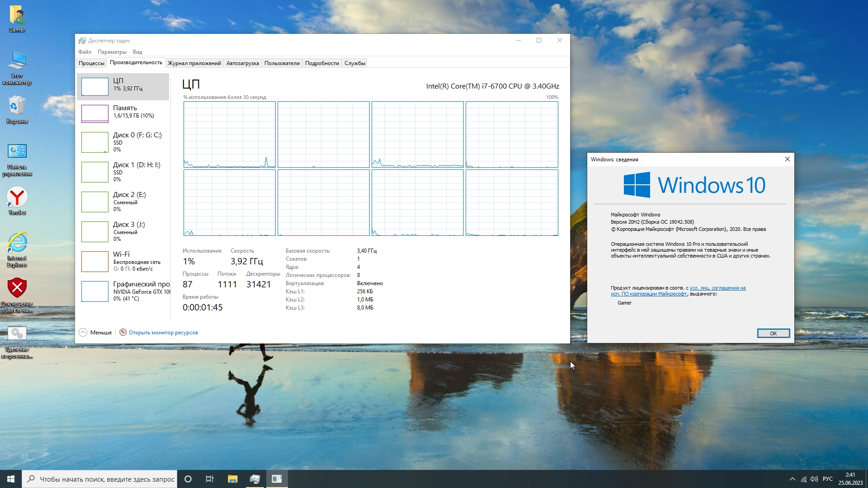The image size is (868, 488).
Task: Click the OK button in Windows сведения
Action: (x=773, y=333)
